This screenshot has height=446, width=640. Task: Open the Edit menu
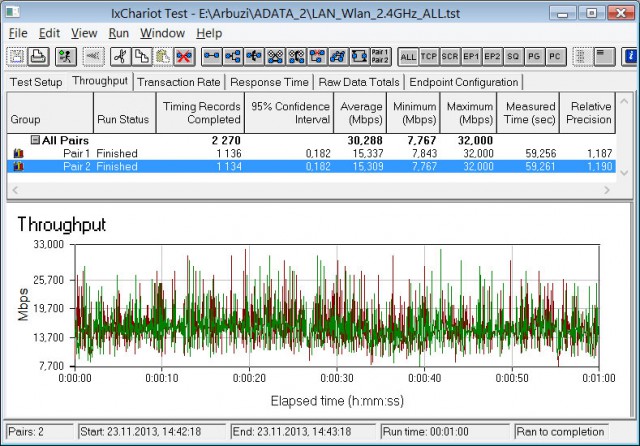point(49,33)
